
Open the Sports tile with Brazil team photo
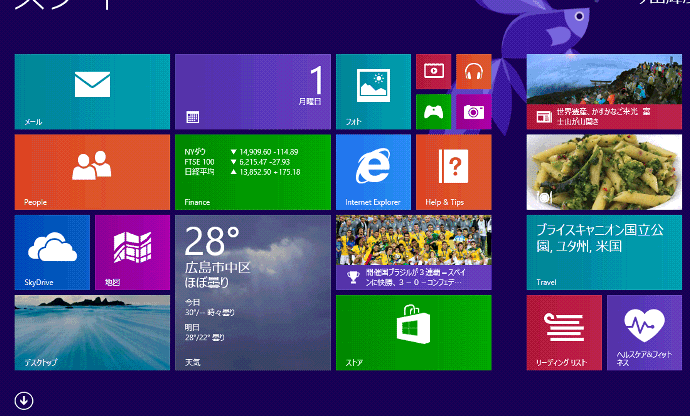414,252
